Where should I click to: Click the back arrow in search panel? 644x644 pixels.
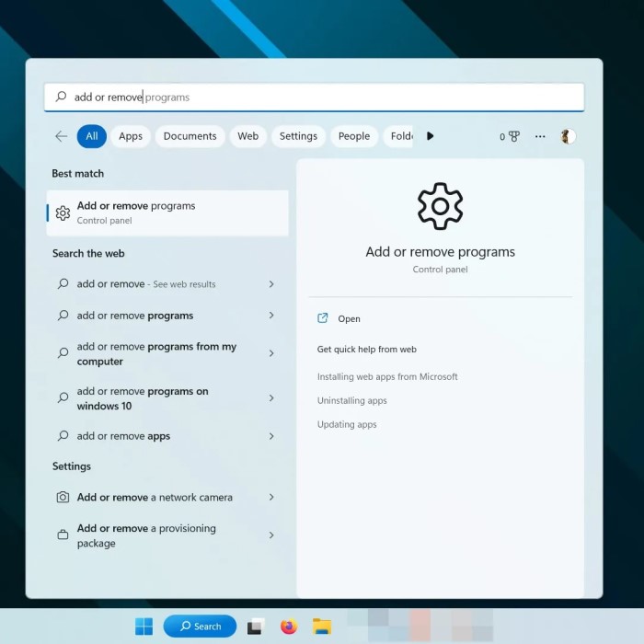tap(61, 136)
